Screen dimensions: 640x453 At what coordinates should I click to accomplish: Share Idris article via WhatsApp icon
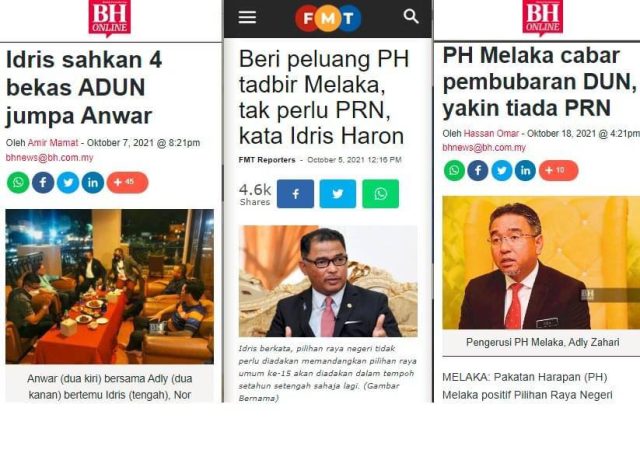[x=18, y=182]
